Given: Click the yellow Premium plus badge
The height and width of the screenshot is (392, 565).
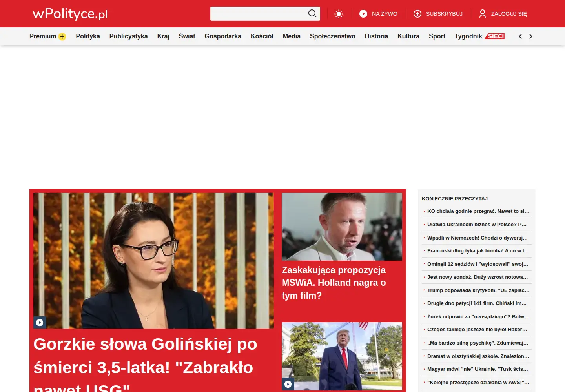Looking at the screenshot, I should click(x=62, y=36).
